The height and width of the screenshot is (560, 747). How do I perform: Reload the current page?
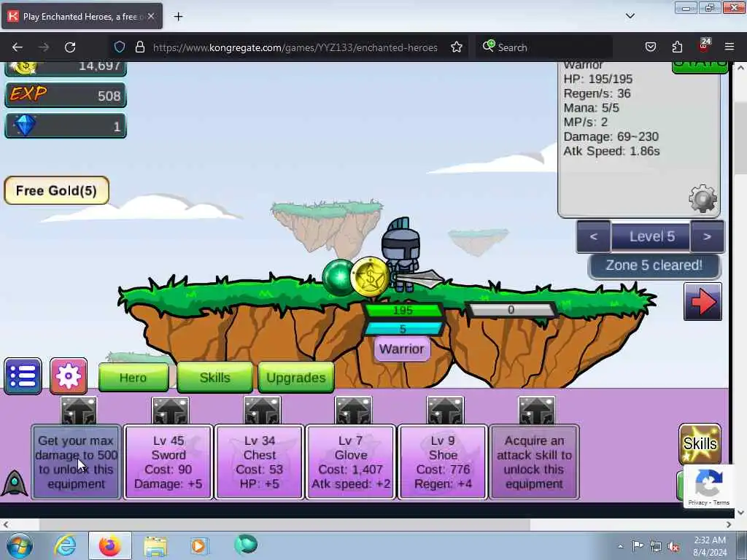click(70, 47)
